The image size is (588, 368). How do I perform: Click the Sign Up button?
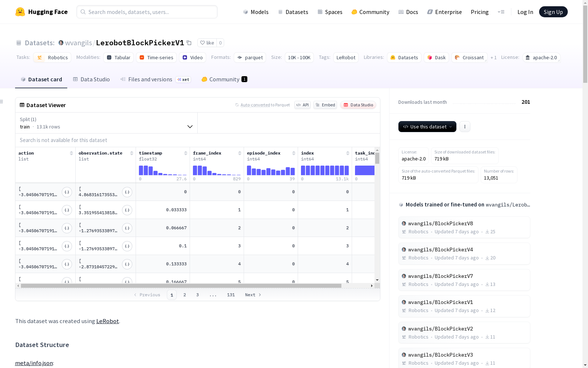click(553, 12)
